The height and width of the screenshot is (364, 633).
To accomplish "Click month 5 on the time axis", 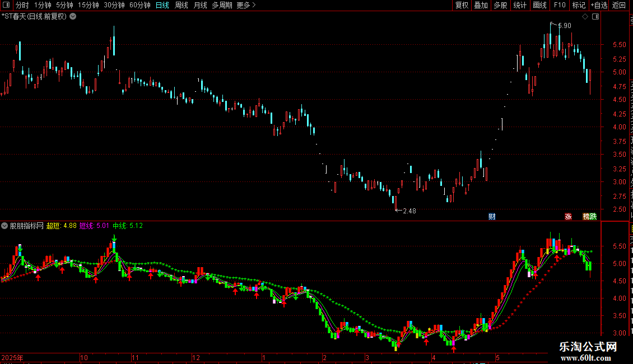I will [498, 358].
